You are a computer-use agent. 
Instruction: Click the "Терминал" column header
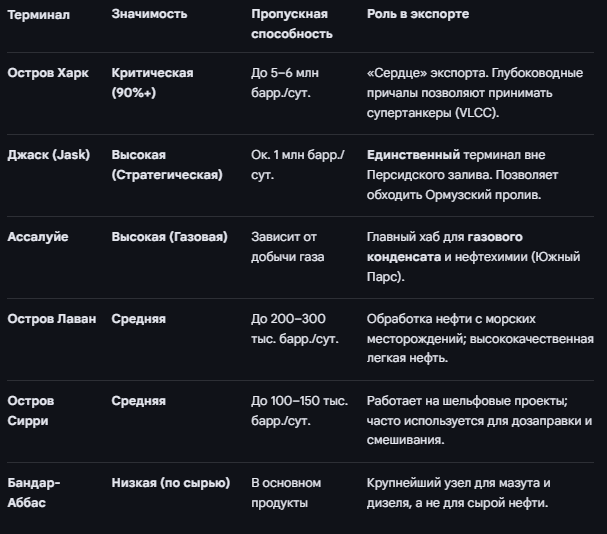click(39, 15)
